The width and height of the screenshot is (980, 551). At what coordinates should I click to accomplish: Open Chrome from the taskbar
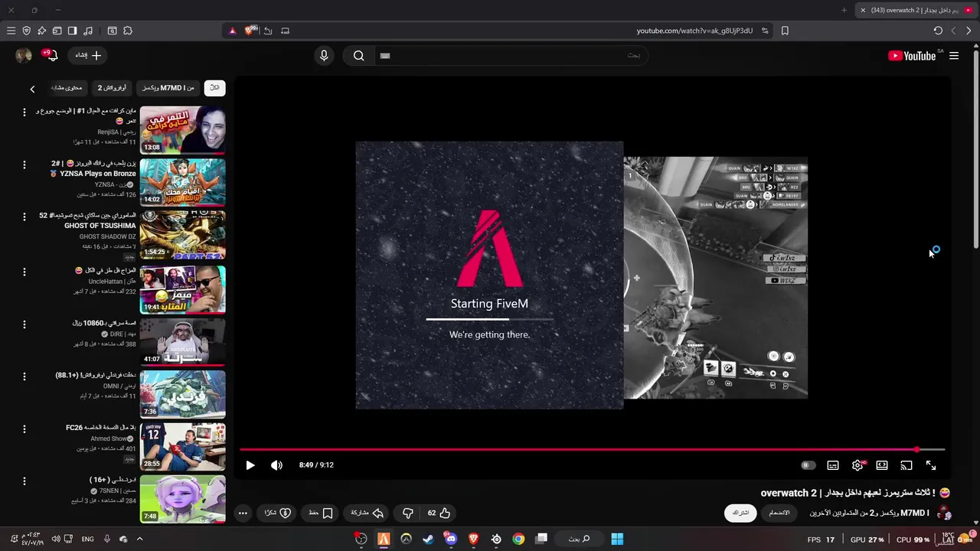[518, 539]
